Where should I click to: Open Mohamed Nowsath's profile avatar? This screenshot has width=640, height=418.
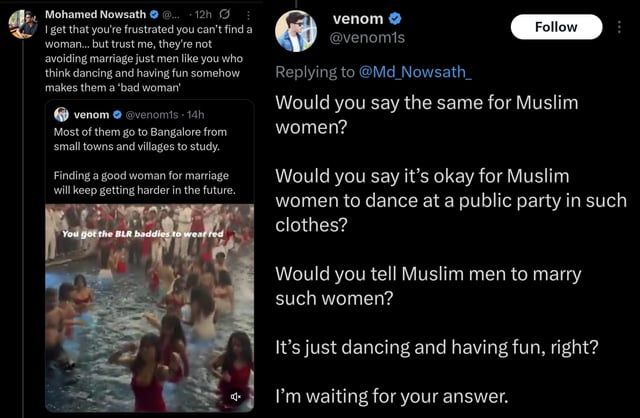[x=22, y=24]
